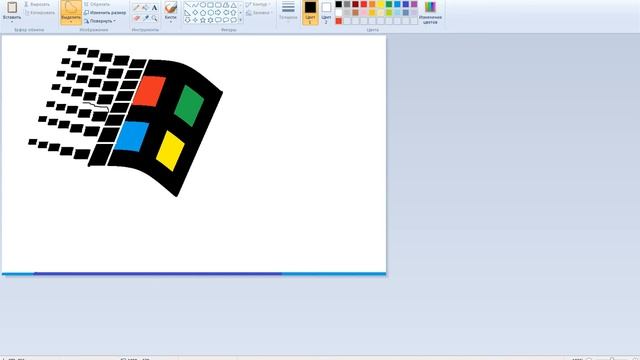Viewport: 640px width, 360px height.
Task: Choose the Hexagon shape
Action: (x=211, y=13)
